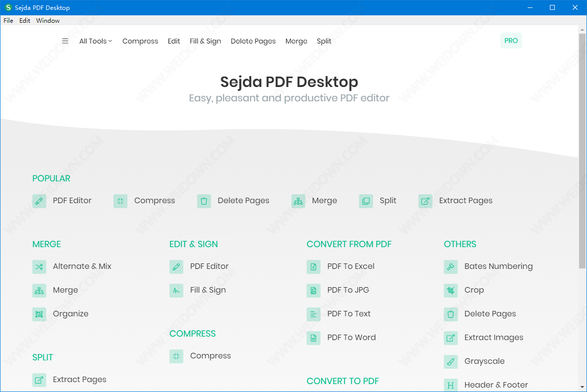This screenshot has width=587, height=392.
Task: Open the PDF To Word link
Action: [351, 338]
